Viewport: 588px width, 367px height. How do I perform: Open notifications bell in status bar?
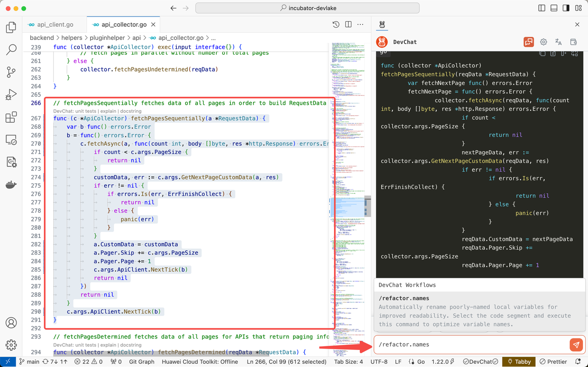[x=579, y=361]
